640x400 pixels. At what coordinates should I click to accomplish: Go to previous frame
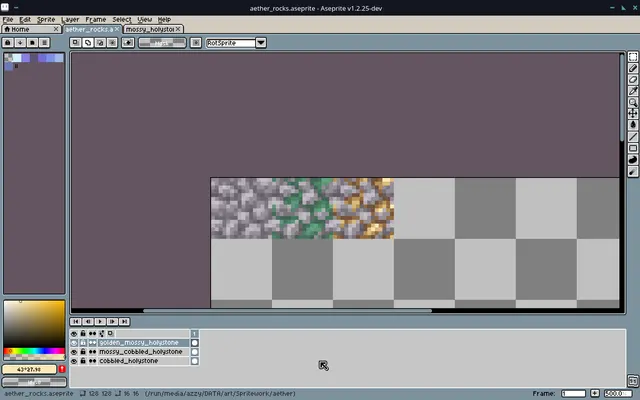click(x=88, y=322)
